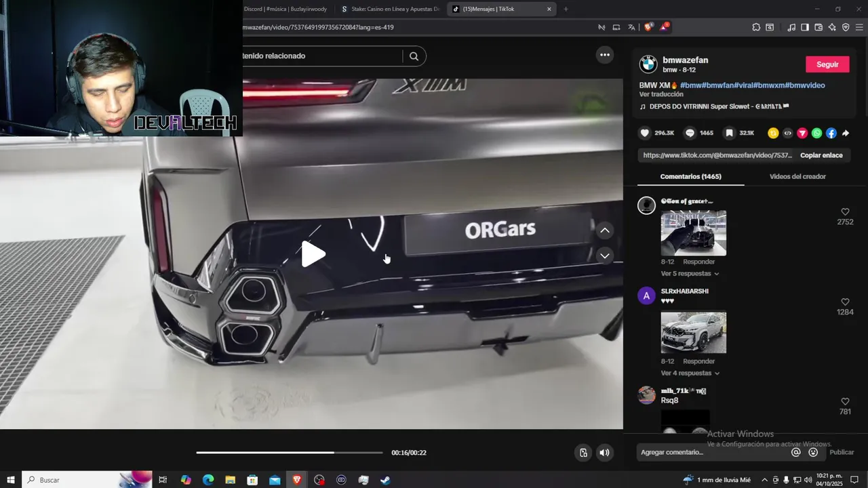Viewport: 868px width, 488px height.
Task: Share via red send-to-friends icon
Action: 802,133
